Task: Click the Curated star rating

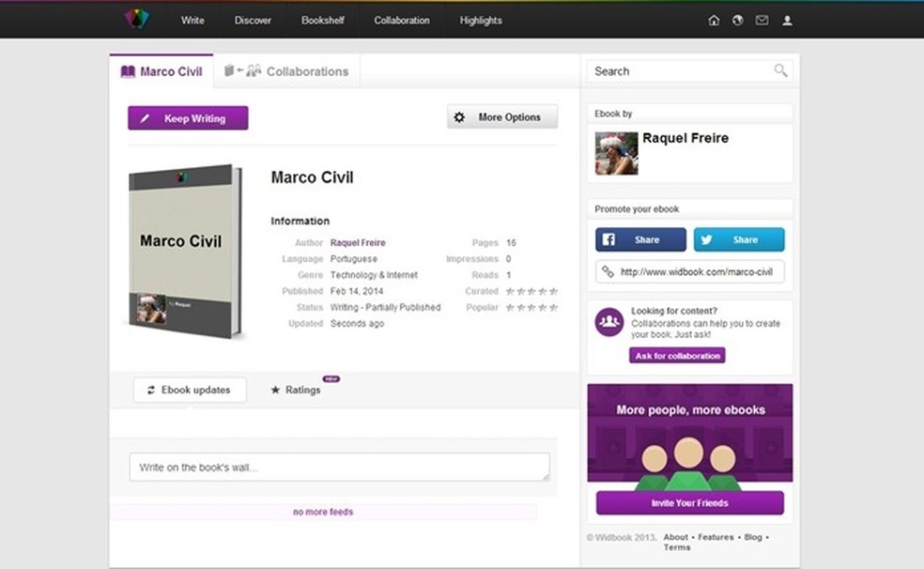Action: 531,291
